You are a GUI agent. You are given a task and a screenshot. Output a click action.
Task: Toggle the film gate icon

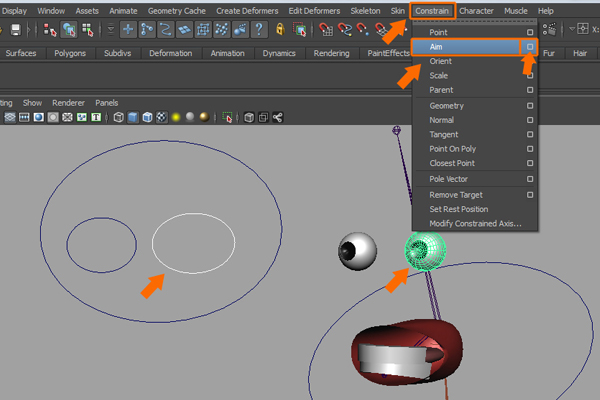(24, 117)
